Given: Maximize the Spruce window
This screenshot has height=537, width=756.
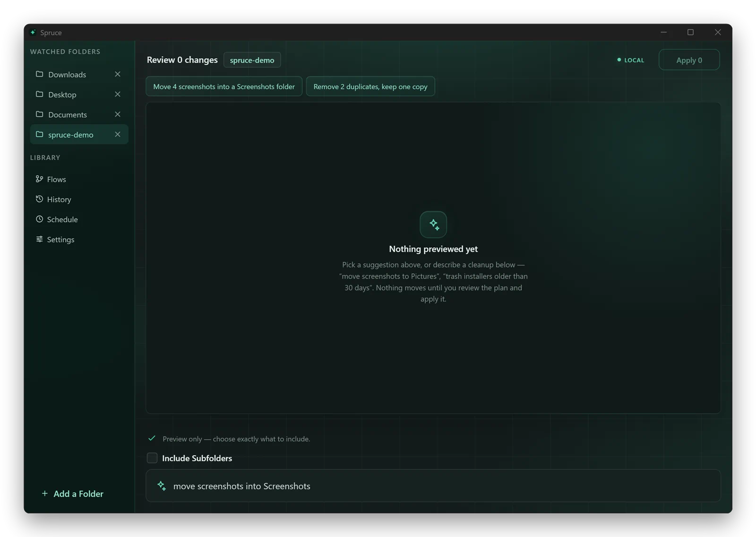Looking at the screenshot, I should click(x=690, y=32).
